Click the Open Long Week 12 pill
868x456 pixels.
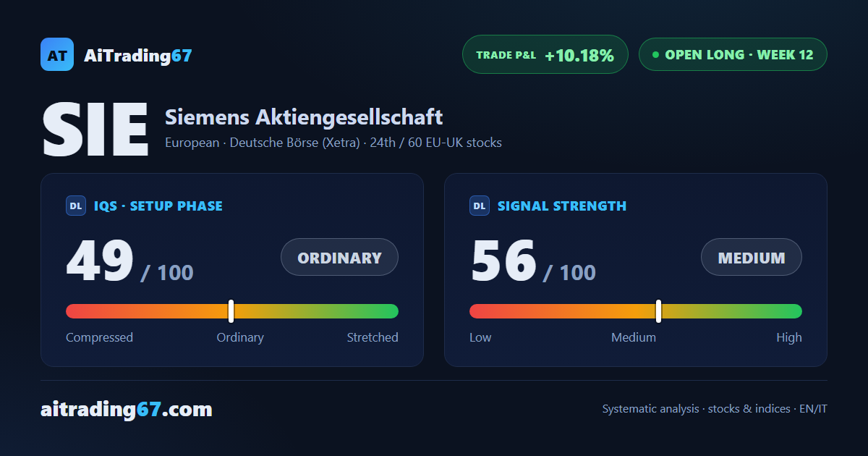click(733, 54)
